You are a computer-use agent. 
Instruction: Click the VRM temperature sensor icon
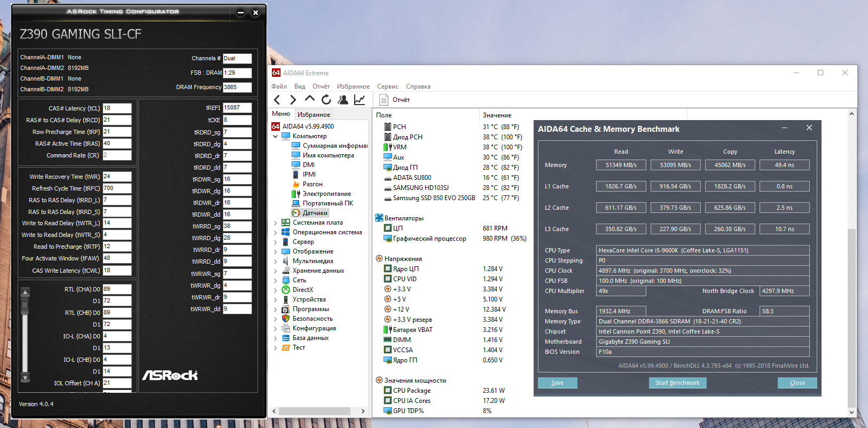pos(388,147)
